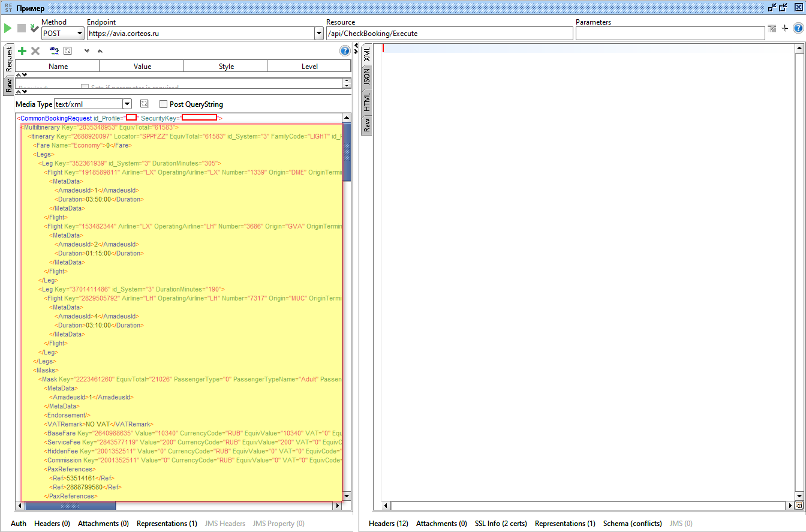Switch to the JSON response tab

367,77
